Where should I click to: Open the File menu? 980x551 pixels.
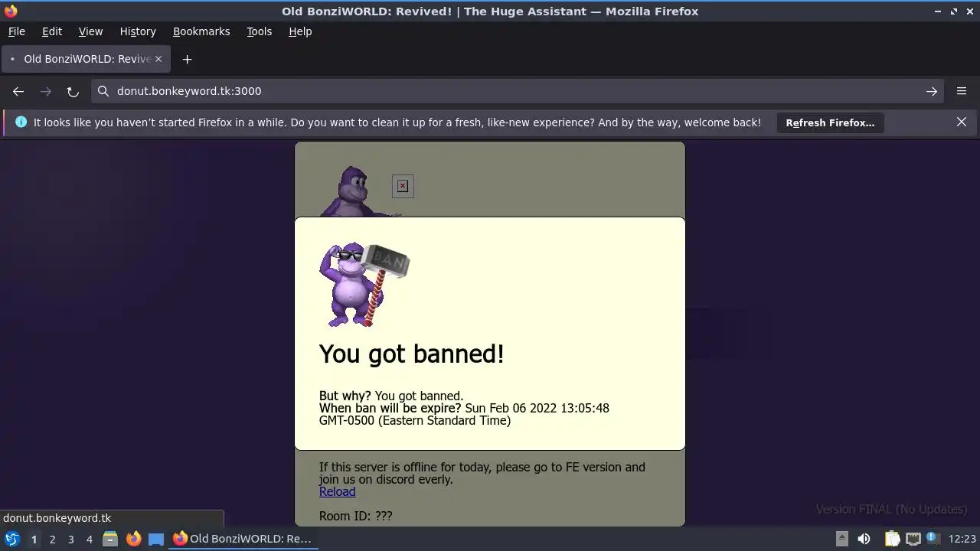click(x=16, y=31)
